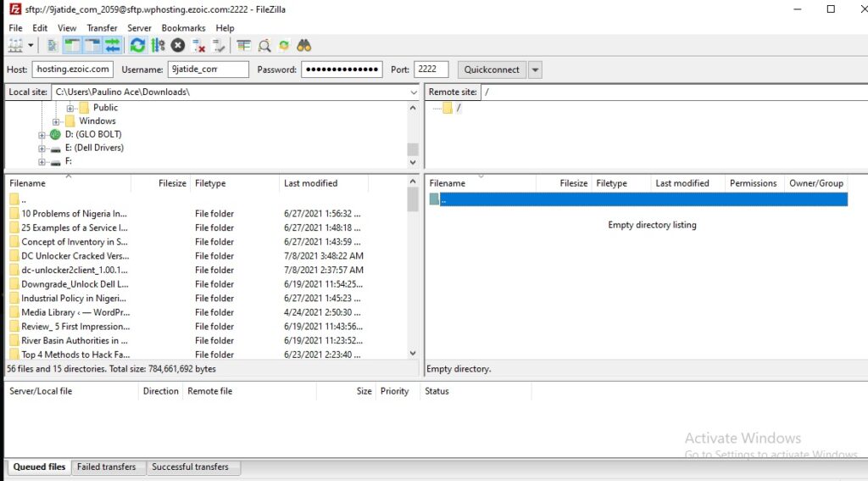This screenshot has width=868, height=481.
Task: Cancel the current operation icon
Action: (x=177, y=45)
